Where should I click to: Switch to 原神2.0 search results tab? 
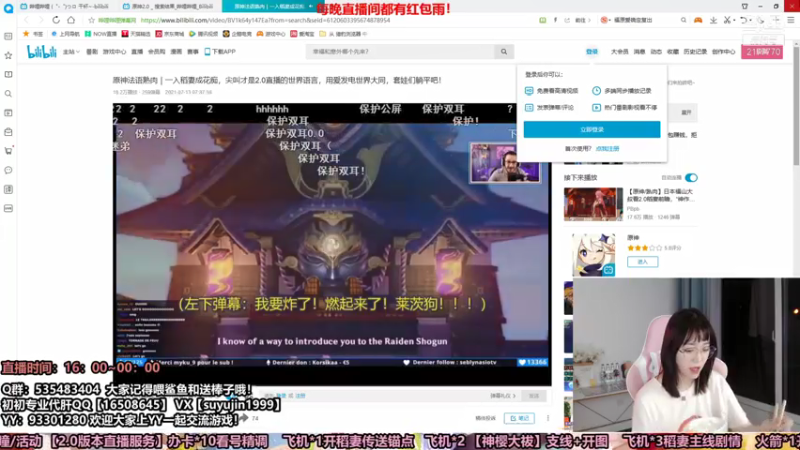169,6
